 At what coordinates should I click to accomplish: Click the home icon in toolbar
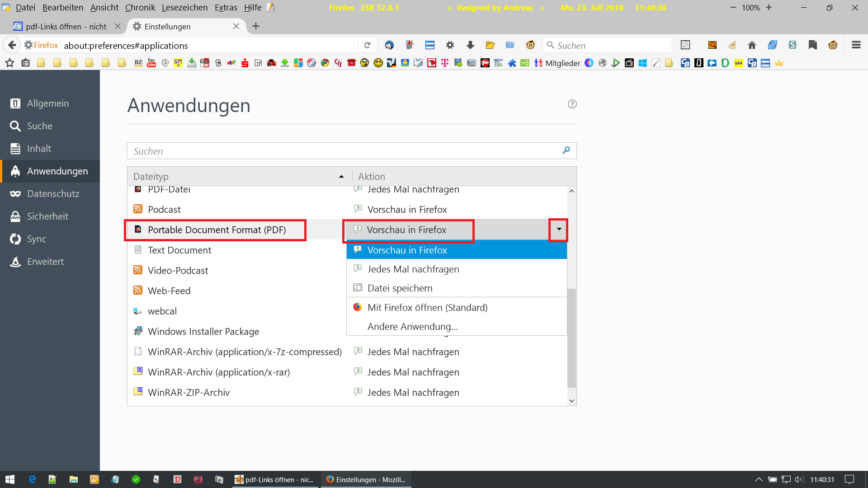pos(752,45)
